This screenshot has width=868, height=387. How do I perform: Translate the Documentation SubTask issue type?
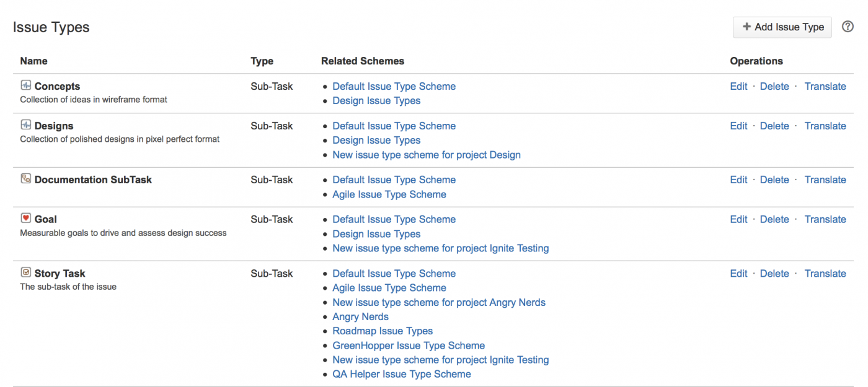click(825, 180)
